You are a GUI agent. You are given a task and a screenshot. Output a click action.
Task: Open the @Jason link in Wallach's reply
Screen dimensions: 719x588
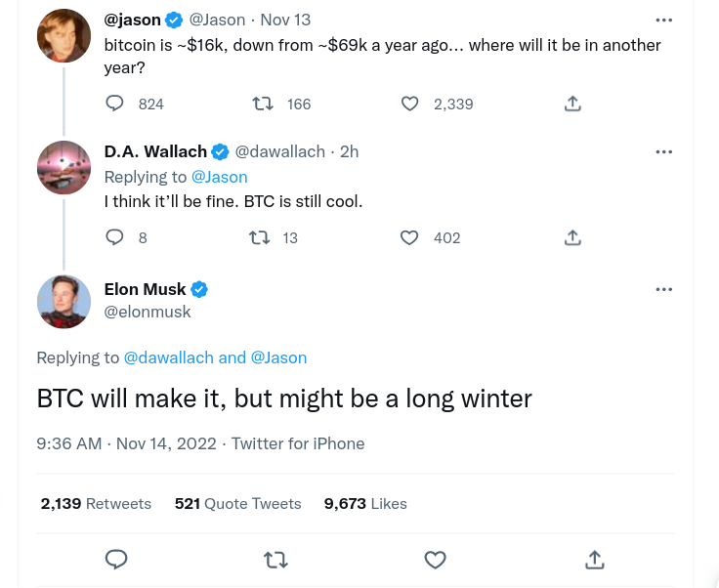coord(220,177)
